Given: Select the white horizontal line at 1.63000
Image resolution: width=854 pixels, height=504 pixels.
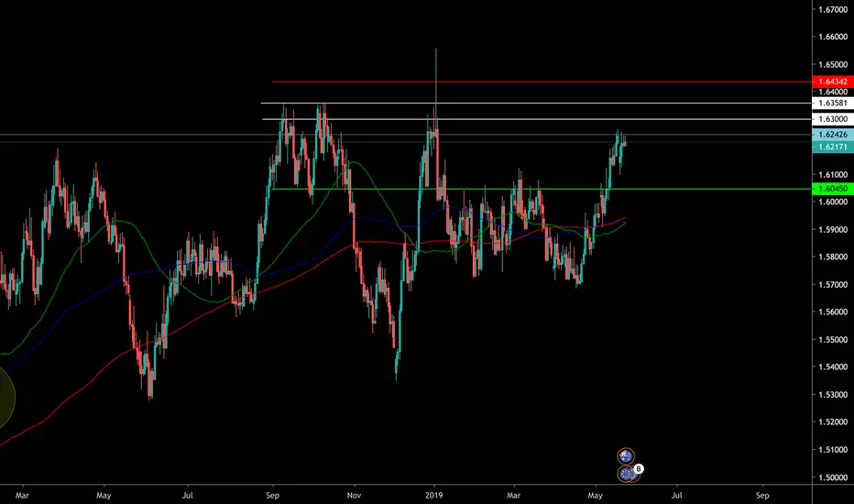Looking at the screenshot, I should tap(537, 119).
